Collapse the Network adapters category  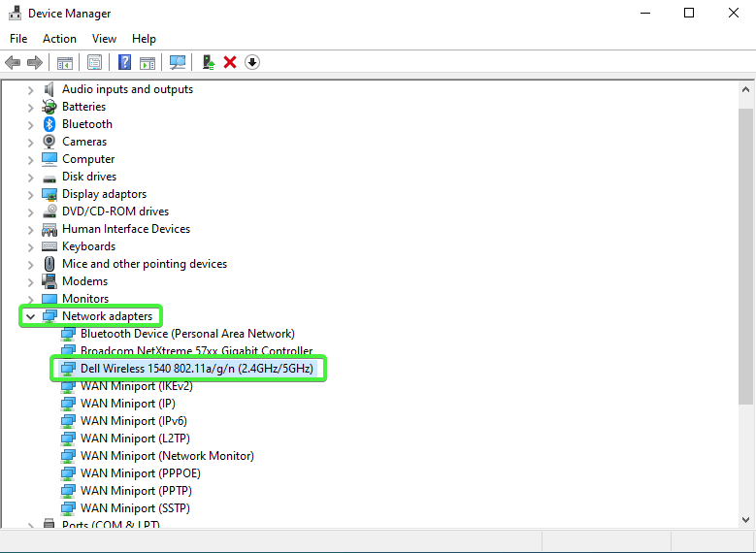point(30,316)
